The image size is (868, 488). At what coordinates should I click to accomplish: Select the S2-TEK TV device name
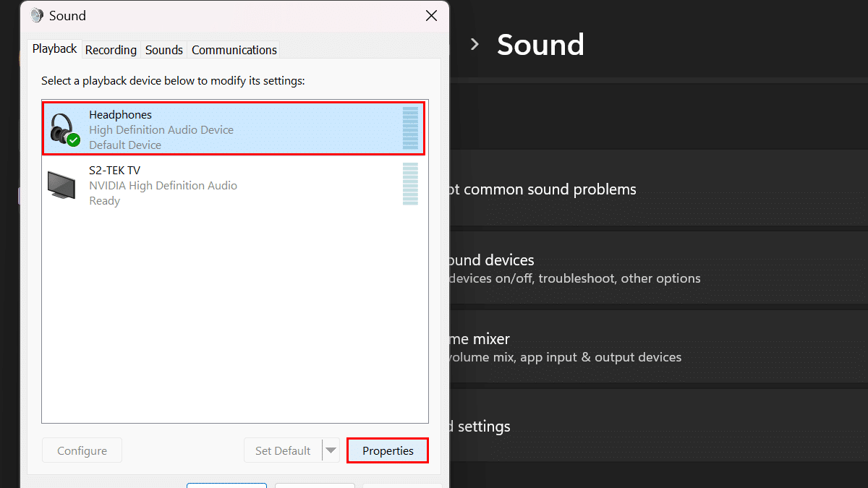click(x=114, y=170)
